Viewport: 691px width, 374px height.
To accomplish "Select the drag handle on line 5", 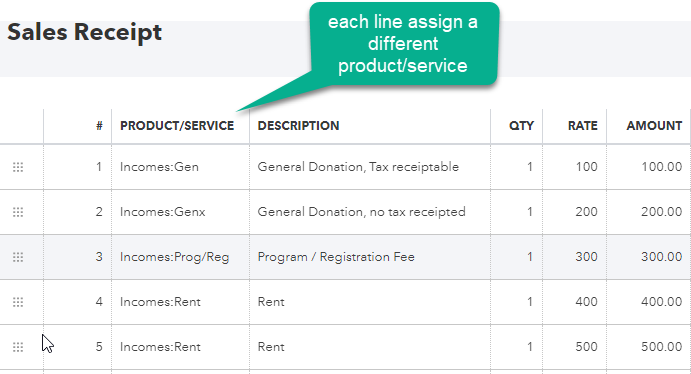I will 18,347.
